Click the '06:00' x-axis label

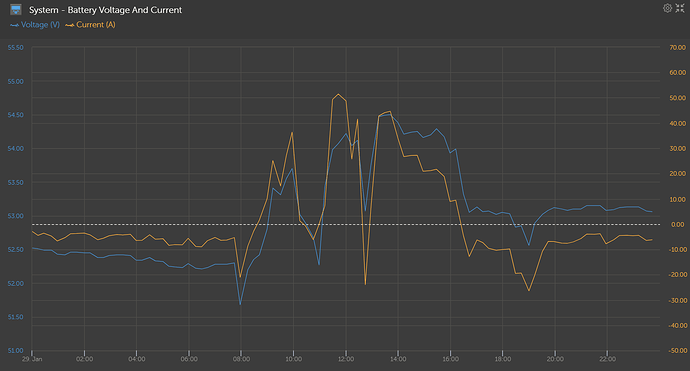coord(189,359)
